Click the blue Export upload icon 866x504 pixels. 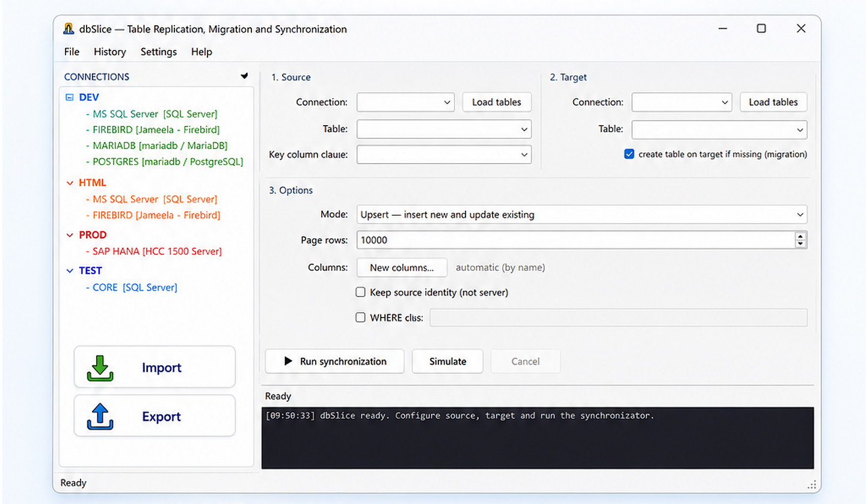coord(100,417)
